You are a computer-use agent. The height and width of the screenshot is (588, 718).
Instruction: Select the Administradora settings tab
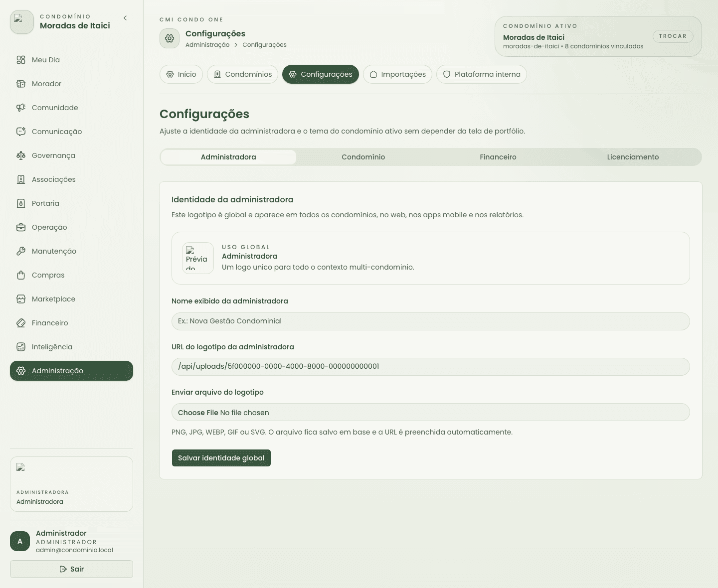(x=228, y=157)
